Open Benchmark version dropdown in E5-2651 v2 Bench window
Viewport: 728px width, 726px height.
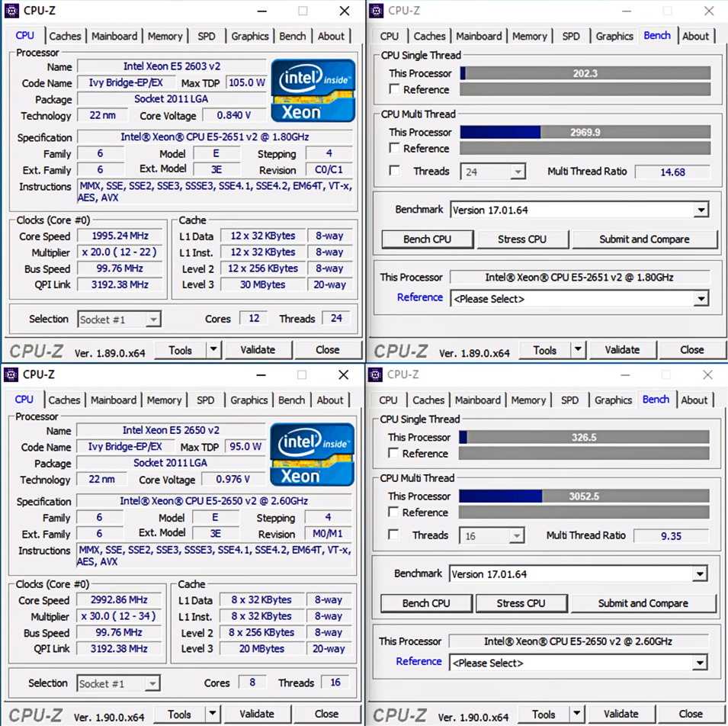(579, 210)
